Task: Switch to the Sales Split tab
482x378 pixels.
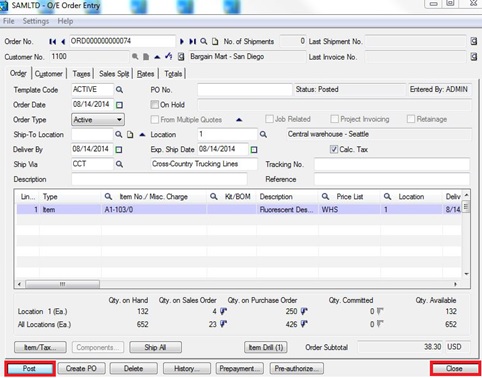Action: [x=114, y=74]
